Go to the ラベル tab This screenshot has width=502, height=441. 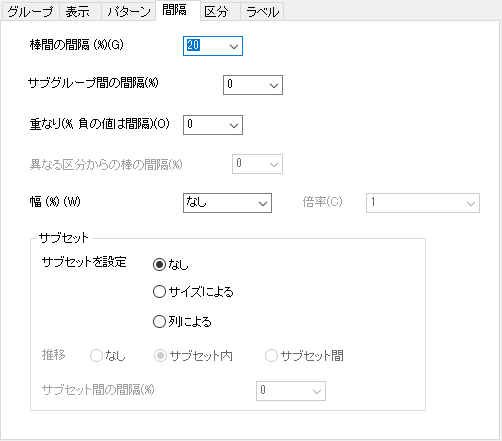[262, 12]
